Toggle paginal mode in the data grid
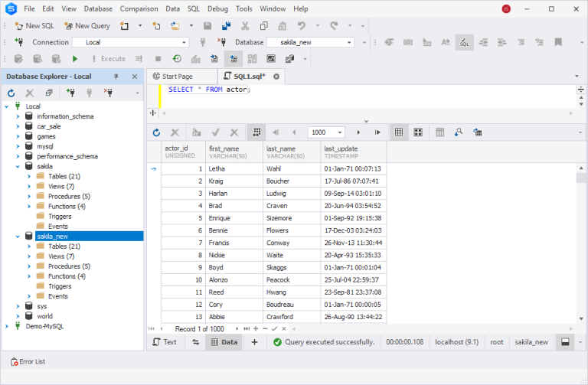Image resolution: width=588 pixels, height=385 pixels. [x=258, y=132]
